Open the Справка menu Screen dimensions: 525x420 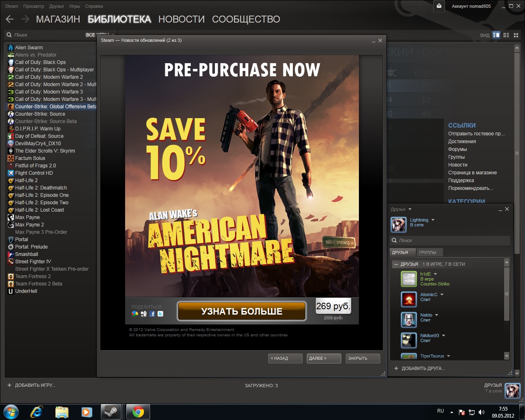point(94,6)
